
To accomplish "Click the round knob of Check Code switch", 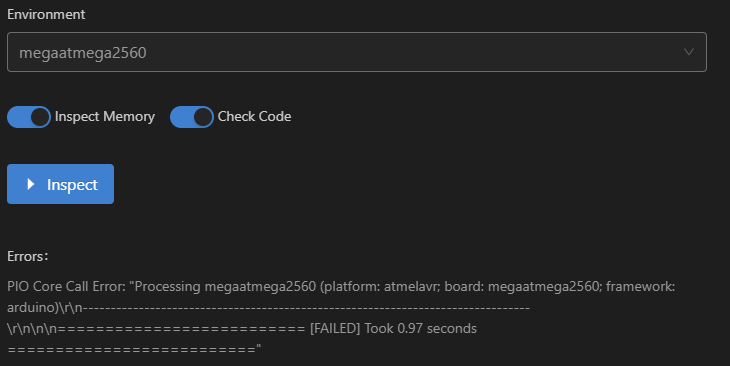I will pos(203,117).
